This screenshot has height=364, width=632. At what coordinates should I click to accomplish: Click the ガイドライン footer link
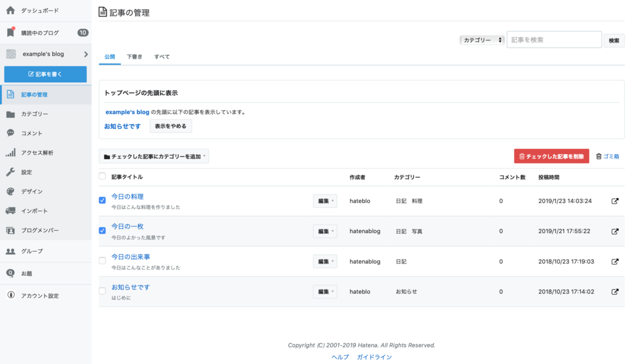click(x=374, y=357)
